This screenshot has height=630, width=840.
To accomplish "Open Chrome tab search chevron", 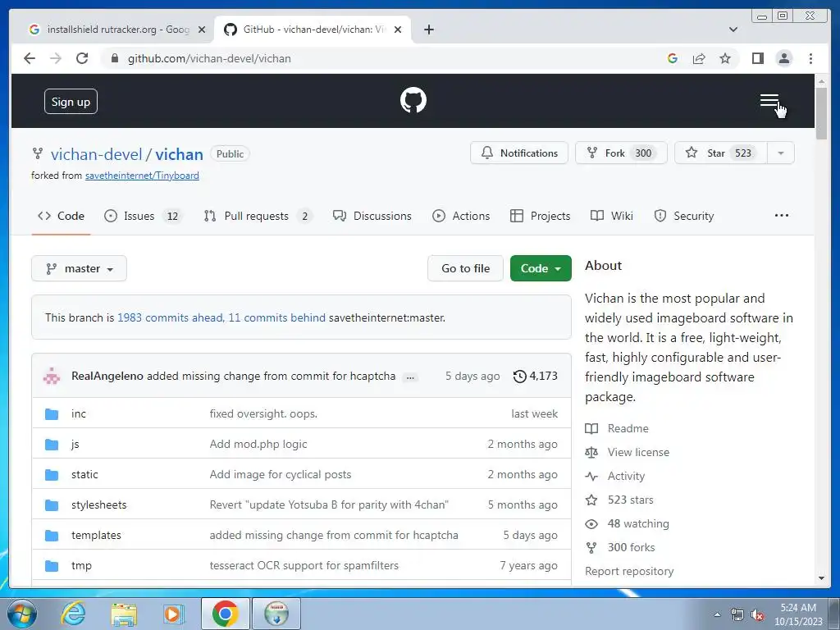I will point(733,30).
